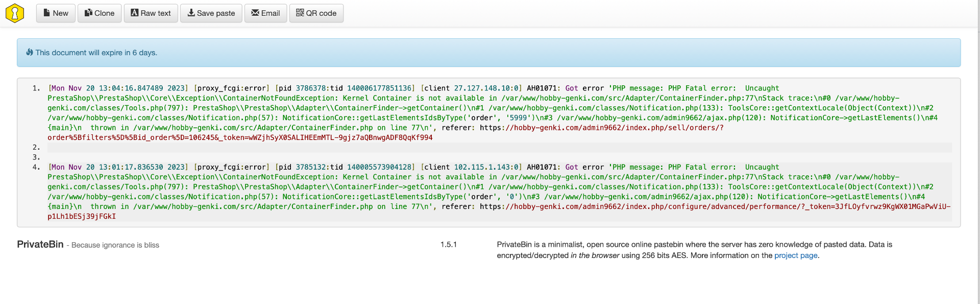Clone this paste
The width and height of the screenshot is (980, 304).
[x=100, y=13]
